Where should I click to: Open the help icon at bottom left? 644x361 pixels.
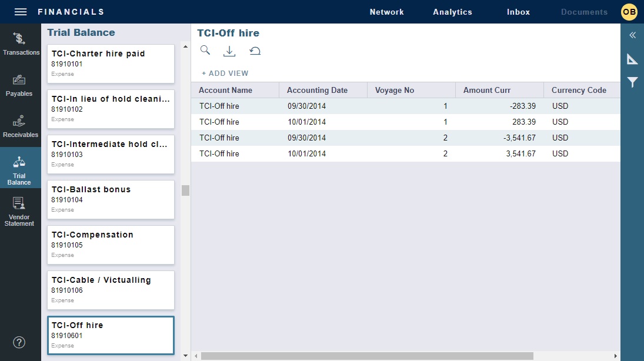(19, 342)
